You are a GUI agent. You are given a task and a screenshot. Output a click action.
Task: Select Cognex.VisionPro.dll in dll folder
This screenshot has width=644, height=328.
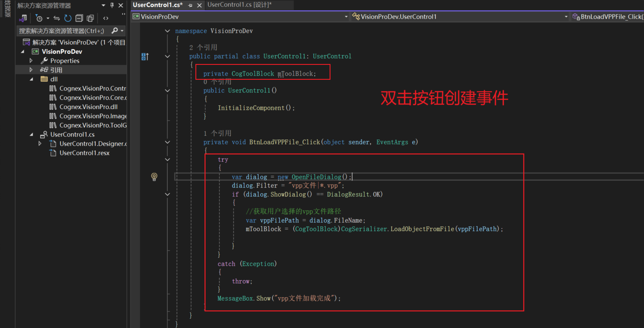[88, 107]
